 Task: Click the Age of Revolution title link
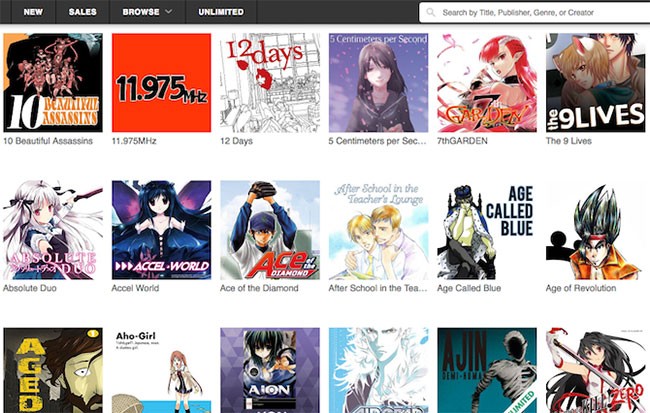pyautogui.click(x=581, y=289)
